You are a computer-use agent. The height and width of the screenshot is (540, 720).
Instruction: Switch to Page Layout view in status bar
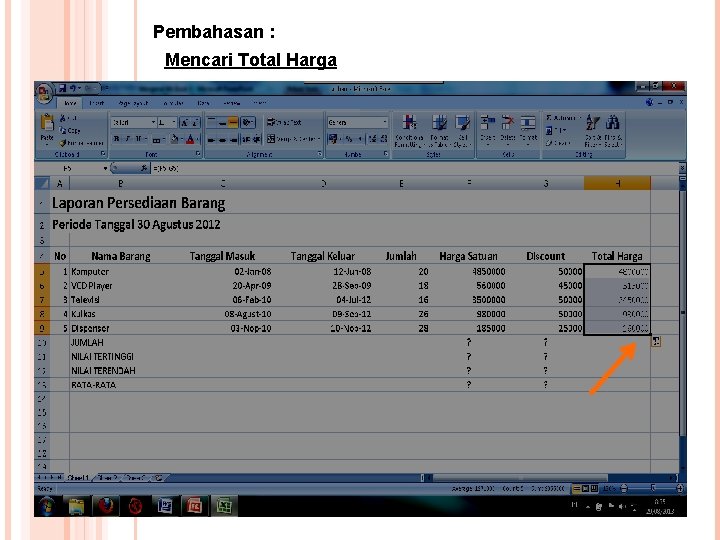(585, 489)
